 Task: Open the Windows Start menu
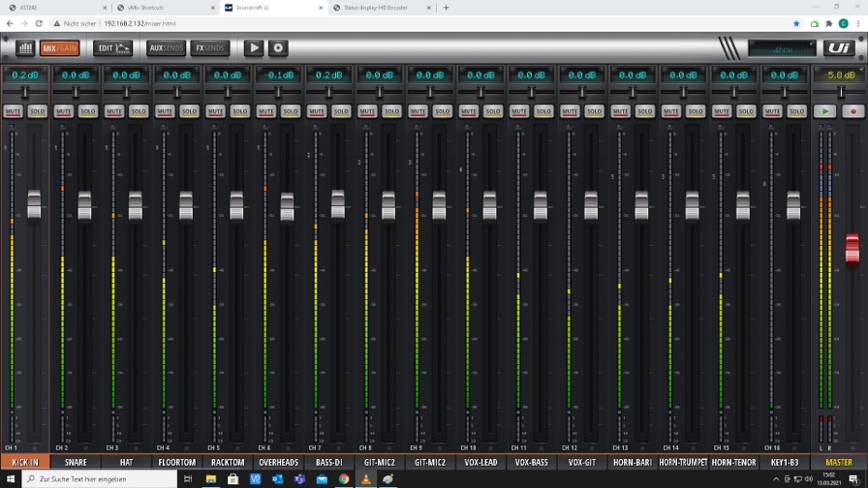[10, 478]
